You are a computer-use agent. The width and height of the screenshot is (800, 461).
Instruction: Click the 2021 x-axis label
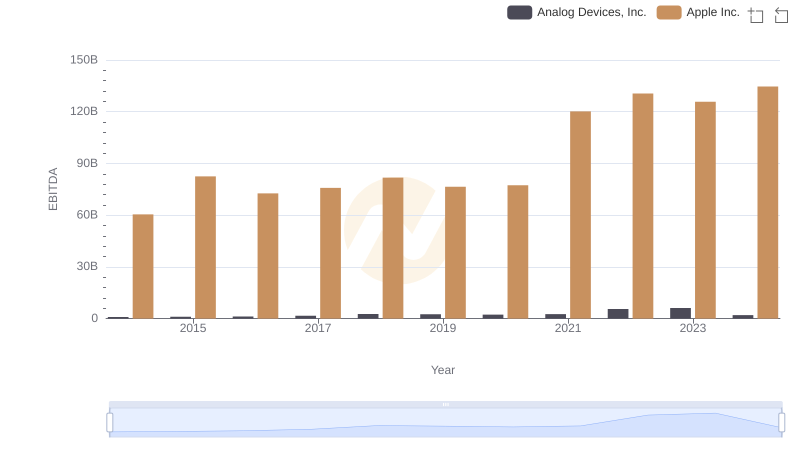[x=568, y=328]
